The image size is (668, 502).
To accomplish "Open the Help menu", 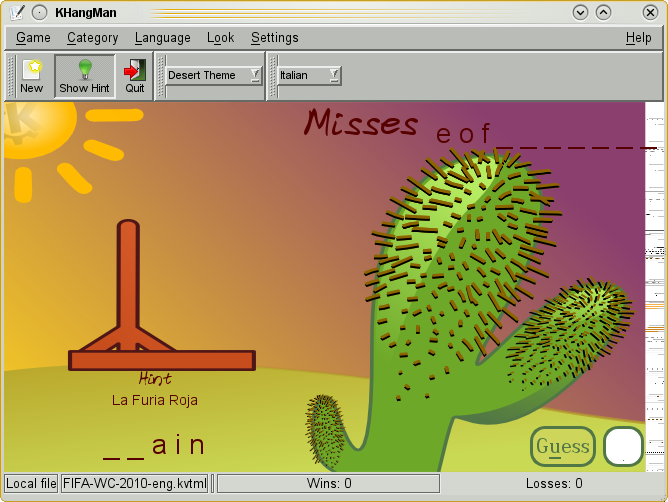I will point(638,38).
